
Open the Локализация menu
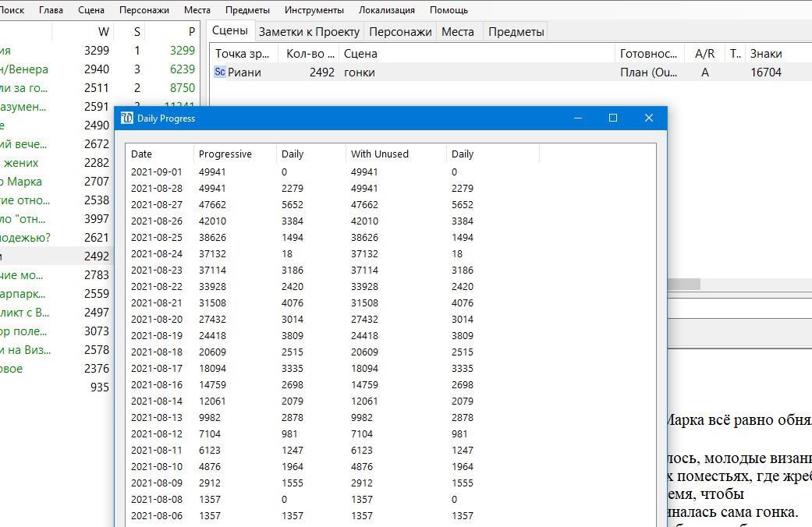pos(387,10)
